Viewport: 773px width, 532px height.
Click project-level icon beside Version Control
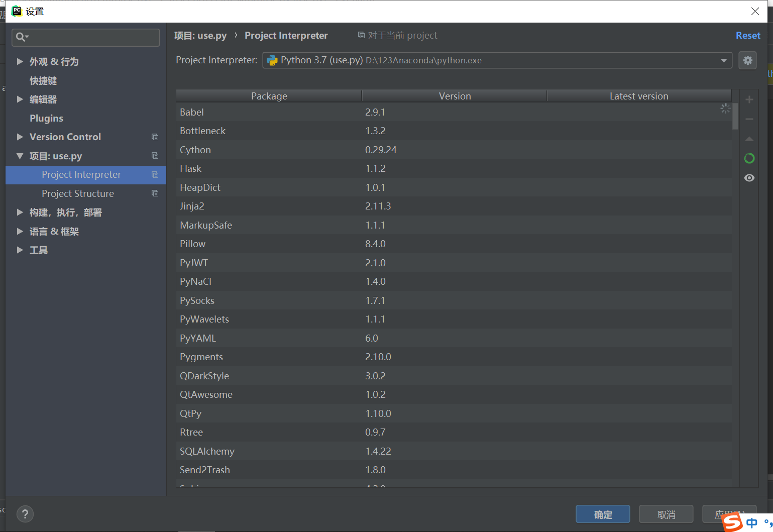coord(155,137)
